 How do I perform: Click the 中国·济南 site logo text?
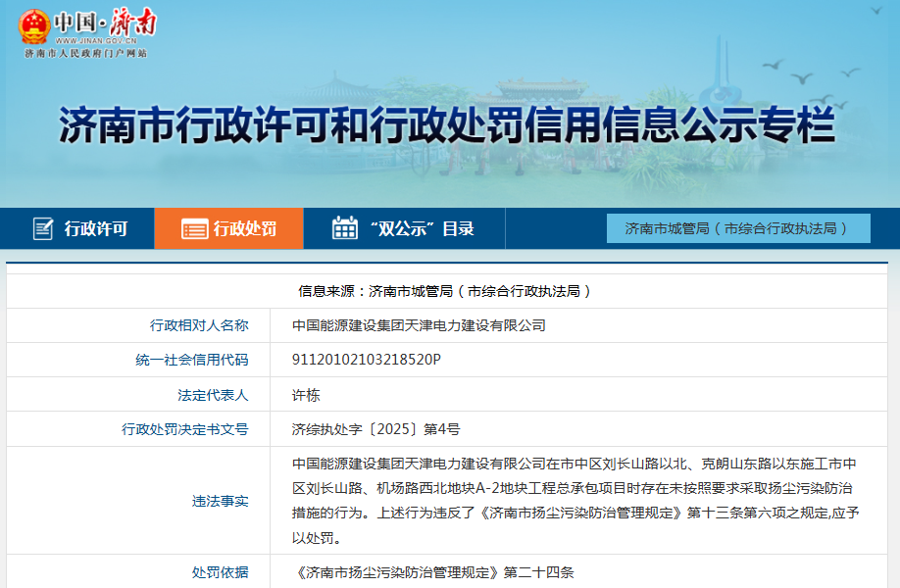coord(105,23)
